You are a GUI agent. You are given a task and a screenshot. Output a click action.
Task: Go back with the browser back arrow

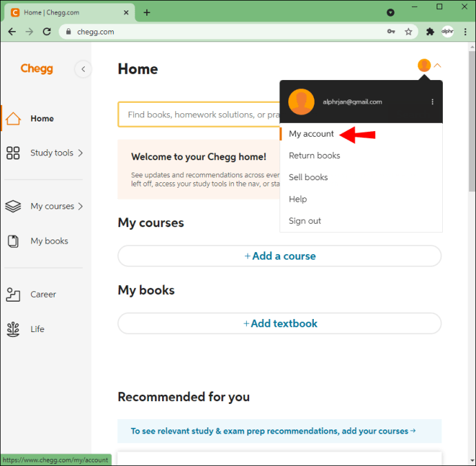[12, 32]
